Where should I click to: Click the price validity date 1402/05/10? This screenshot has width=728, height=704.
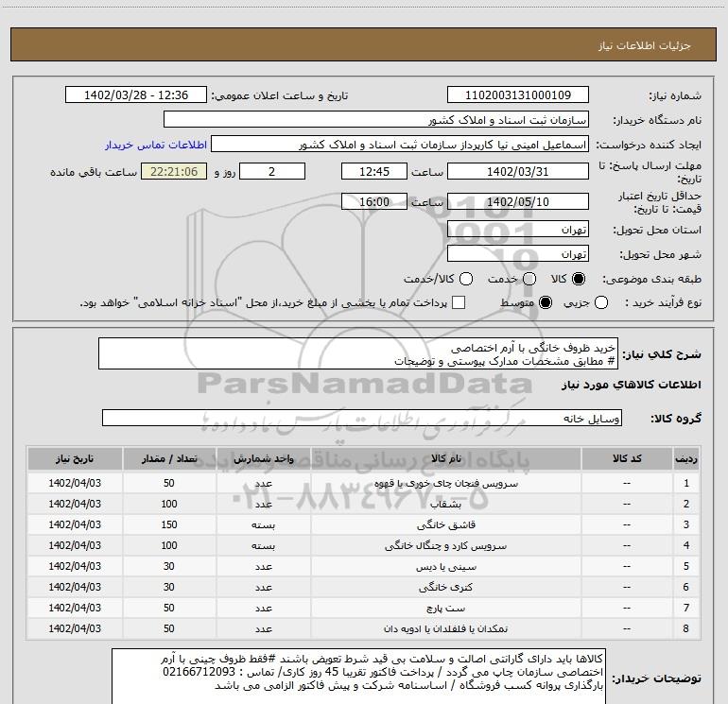click(518, 202)
